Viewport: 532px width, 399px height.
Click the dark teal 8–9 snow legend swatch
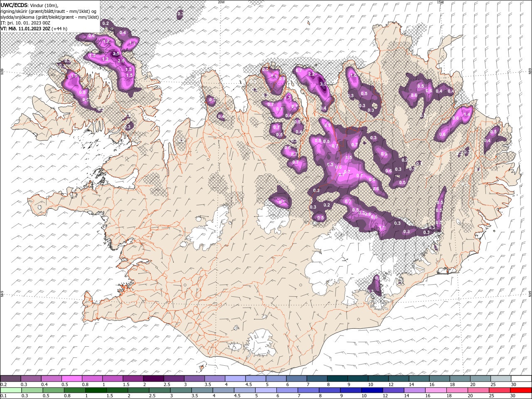[x=337, y=379]
